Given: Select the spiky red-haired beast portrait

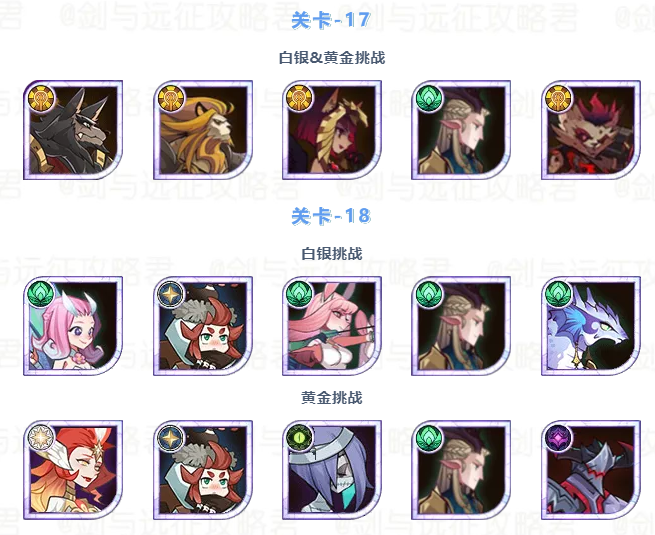Looking at the screenshot, I should point(591,130).
